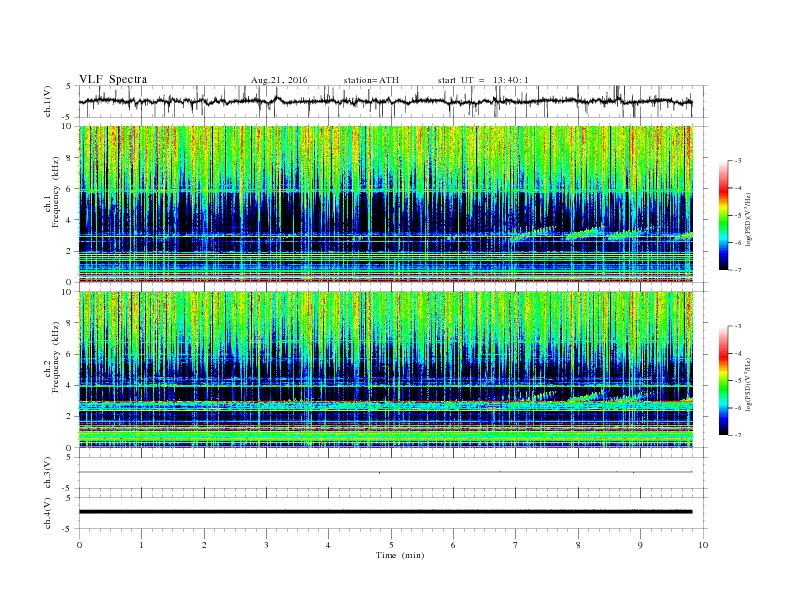Click the "4" kHz tick of ch.1 spectrogram
Screen dimensions: 792x612
tap(70, 220)
